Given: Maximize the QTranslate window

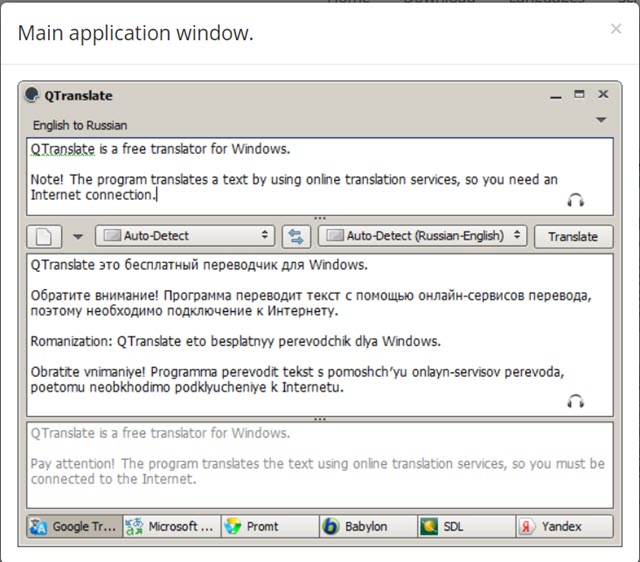Looking at the screenshot, I should [x=579, y=94].
